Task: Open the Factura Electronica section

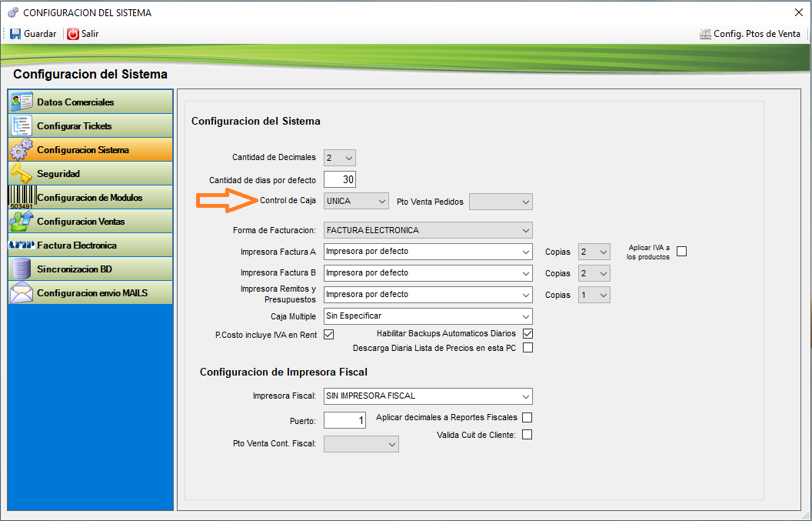Action: pyautogui.click(x=77, y=245)
